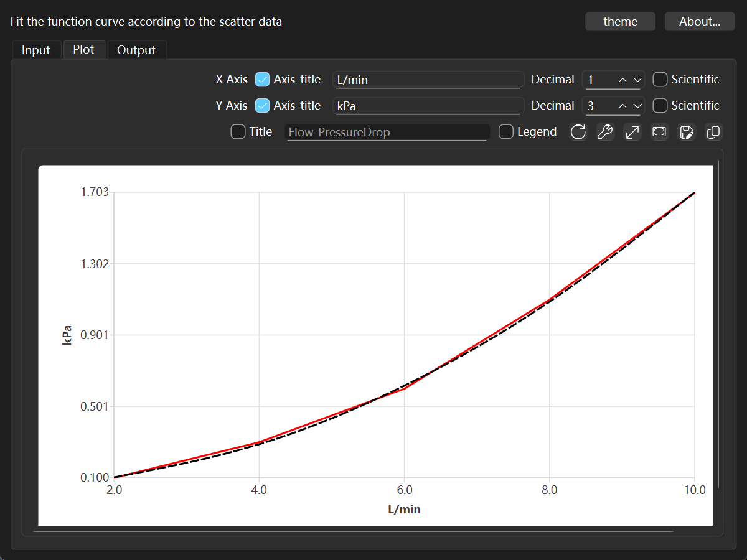Click the theme button
747x560 pixels.
point(620,21)
